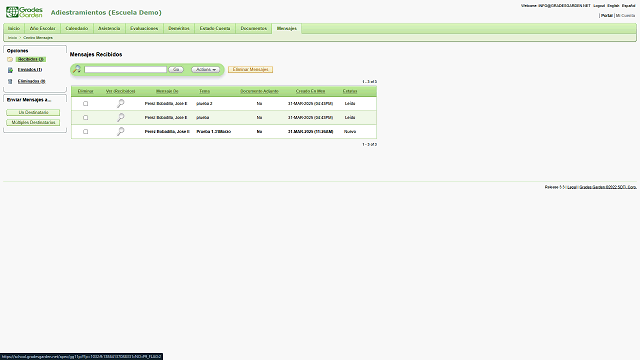
Task: Click the Eliminados trash icon
Action: click(x=10, y=82)
